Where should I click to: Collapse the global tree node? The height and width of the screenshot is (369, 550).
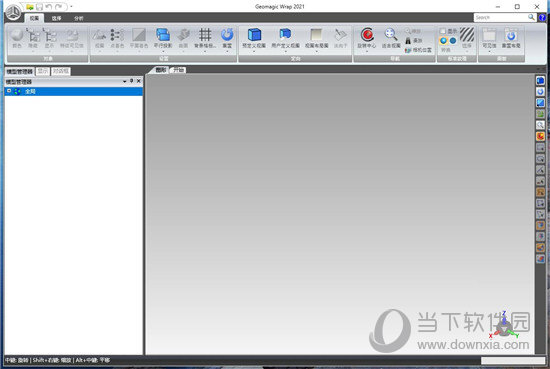click(9, 91)
